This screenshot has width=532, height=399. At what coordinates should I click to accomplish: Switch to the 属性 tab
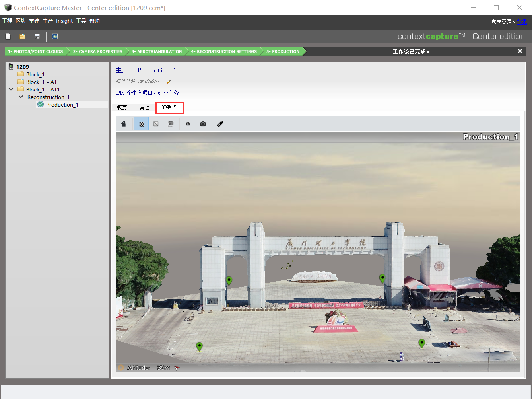(144, 107)
